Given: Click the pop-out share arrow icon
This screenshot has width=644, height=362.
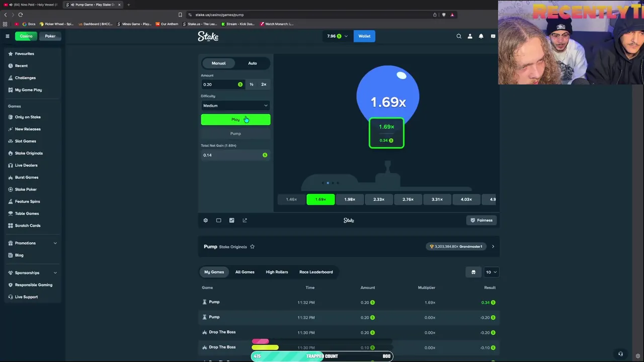Looking at the screenshot, I should point(245,220).
